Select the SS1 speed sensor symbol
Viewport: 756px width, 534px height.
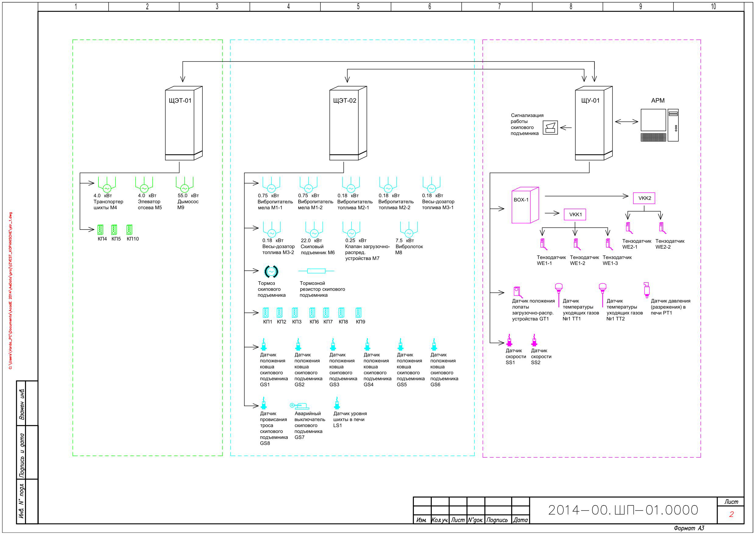point(509,341)
